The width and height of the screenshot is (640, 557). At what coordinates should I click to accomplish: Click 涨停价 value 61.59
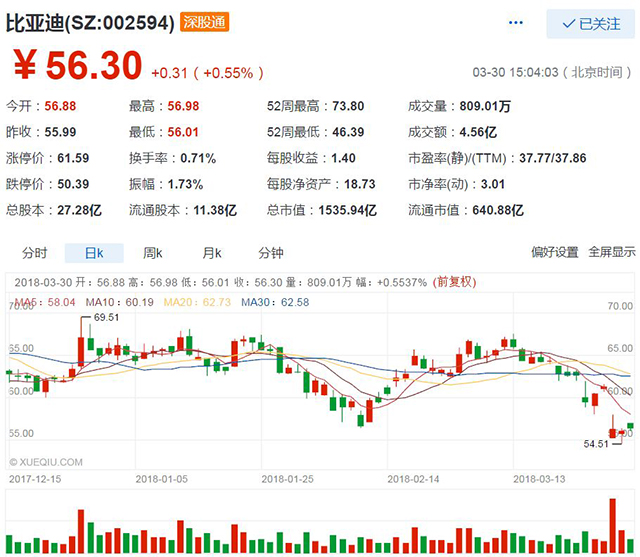point(73,158)
